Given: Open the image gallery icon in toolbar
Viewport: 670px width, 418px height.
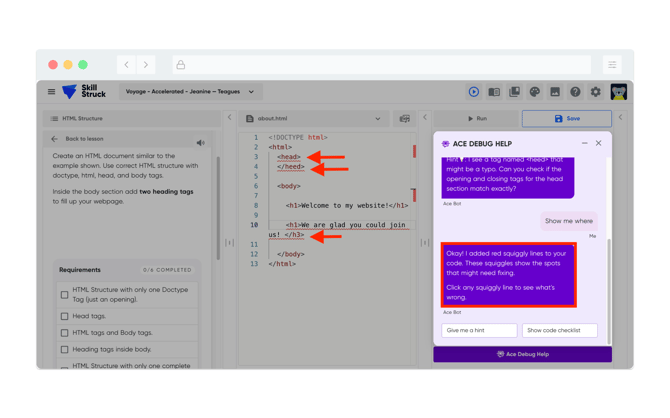Looking at the screenshot, I should pyautogui.click(x=555, y=92).
